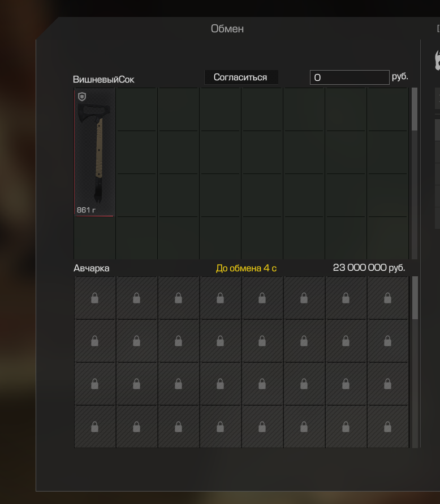This screenshot has width=440, height=504.
Task: Click the empty slot right of the axe
Action: coord(137,109)
